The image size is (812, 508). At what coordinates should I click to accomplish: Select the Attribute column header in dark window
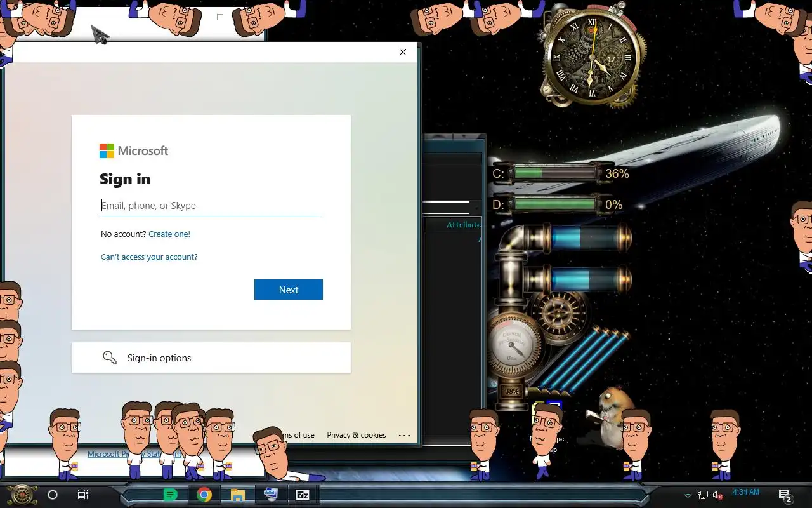[463, 225]
